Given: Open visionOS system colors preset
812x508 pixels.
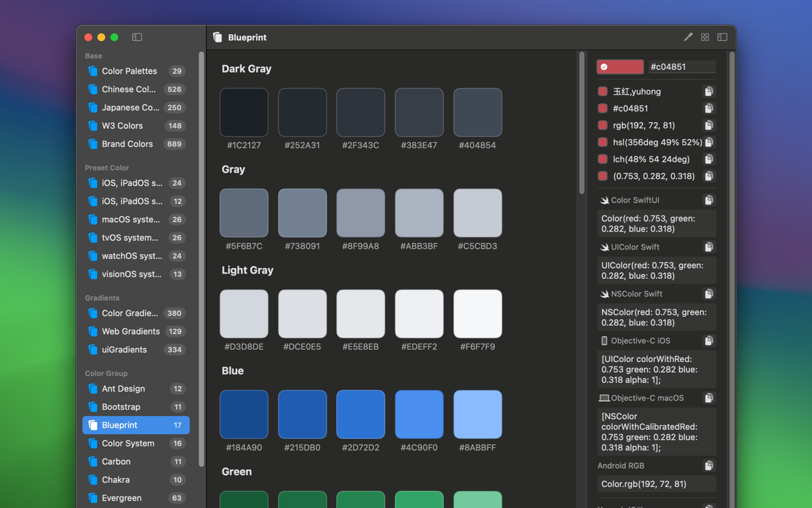Looking at the screenshot, I should pyautogui.click(x=136, y=274).
